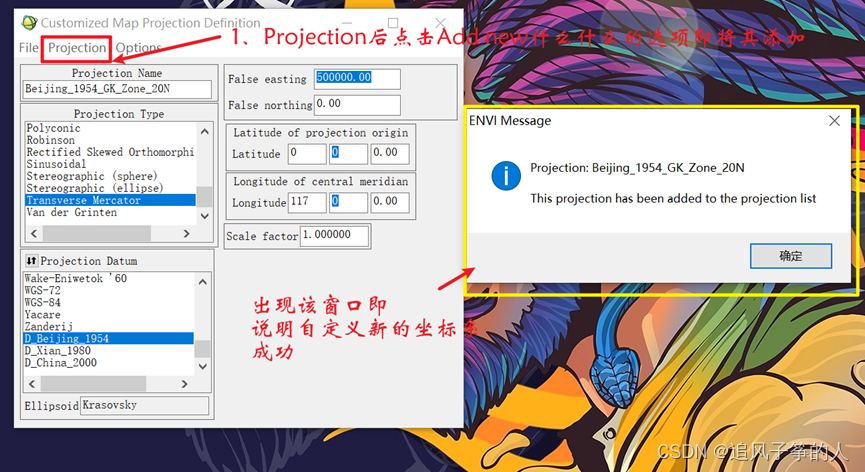Click the False easting field

(357, 78)
